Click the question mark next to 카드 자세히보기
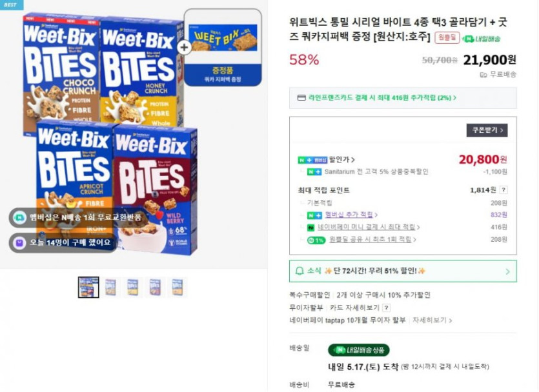 click(x=386, y=308)
